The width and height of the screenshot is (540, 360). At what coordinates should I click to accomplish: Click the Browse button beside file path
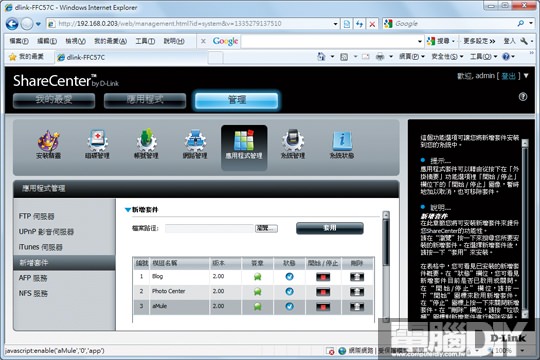coord(266,228)
